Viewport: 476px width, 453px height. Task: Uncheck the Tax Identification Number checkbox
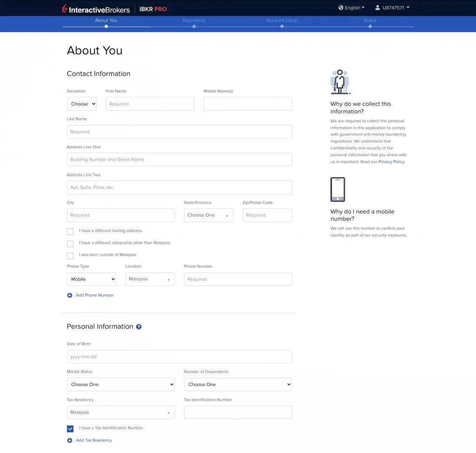[x=70, y=429]
